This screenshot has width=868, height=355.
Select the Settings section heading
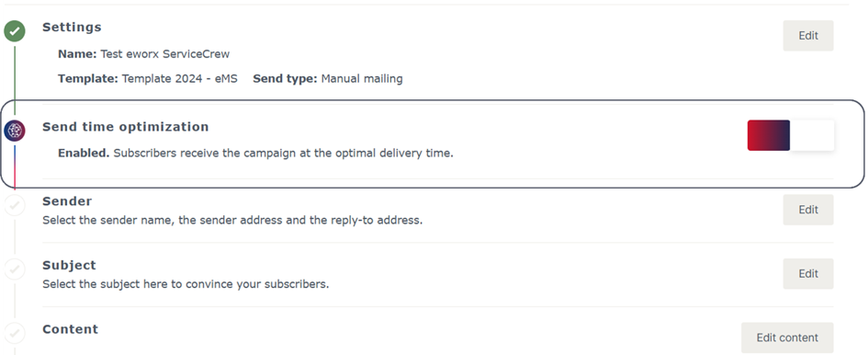[72, 28]
